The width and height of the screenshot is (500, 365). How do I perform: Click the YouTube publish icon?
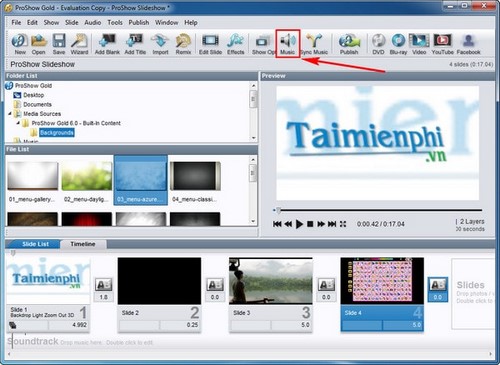coord(442,44)
